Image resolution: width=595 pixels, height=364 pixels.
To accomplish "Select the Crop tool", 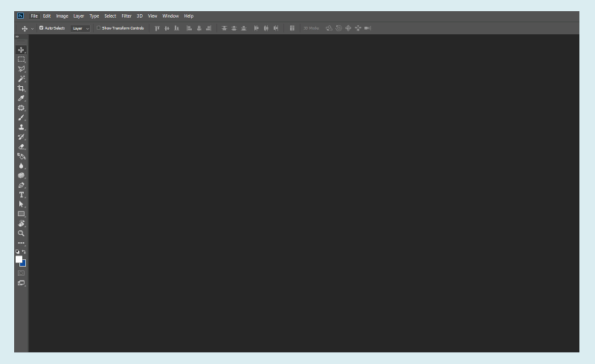I will [x=21, y=88].
